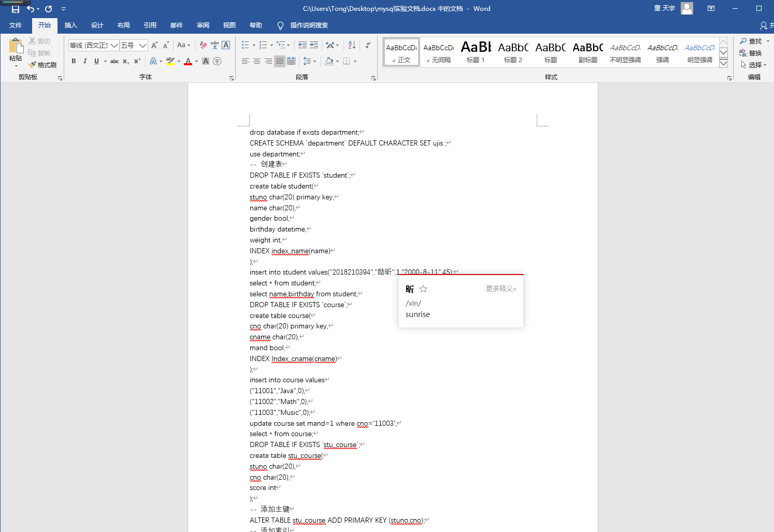
Task: Toggle bold formatting
Action: 74,61
